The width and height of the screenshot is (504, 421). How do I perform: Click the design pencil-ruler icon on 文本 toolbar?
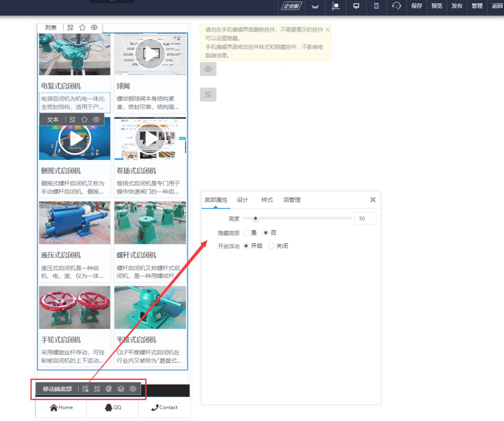click(72, 120)
